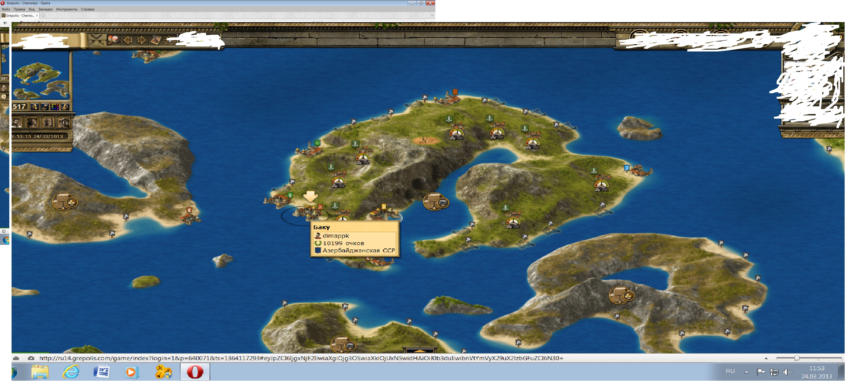The height and width of the screenshot is (385, 868).
Task: Open Windows Explorer from the taskbar
Action: pyautogui.click(x=40, y=372)
